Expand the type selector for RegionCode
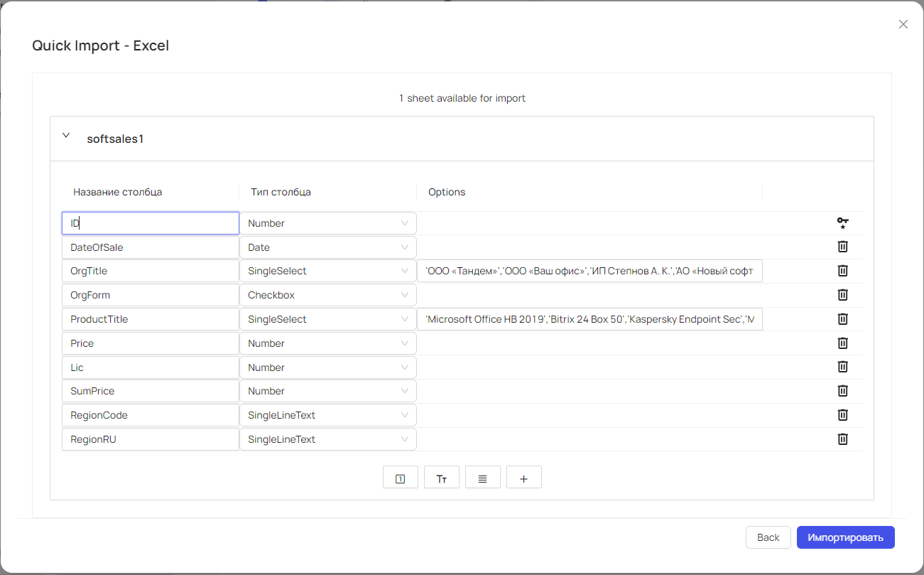 point(327,415)
